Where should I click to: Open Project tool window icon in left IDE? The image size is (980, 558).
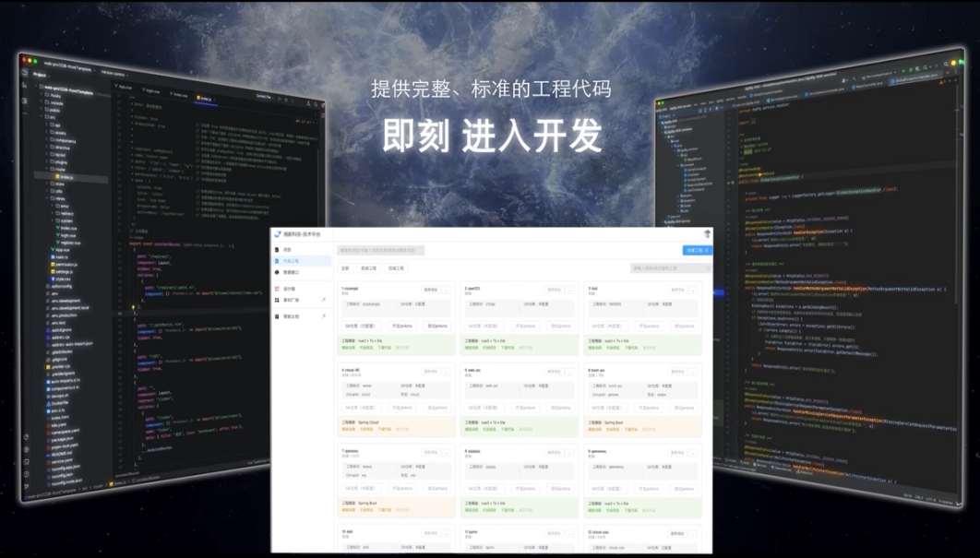click(x=25, y=73)
